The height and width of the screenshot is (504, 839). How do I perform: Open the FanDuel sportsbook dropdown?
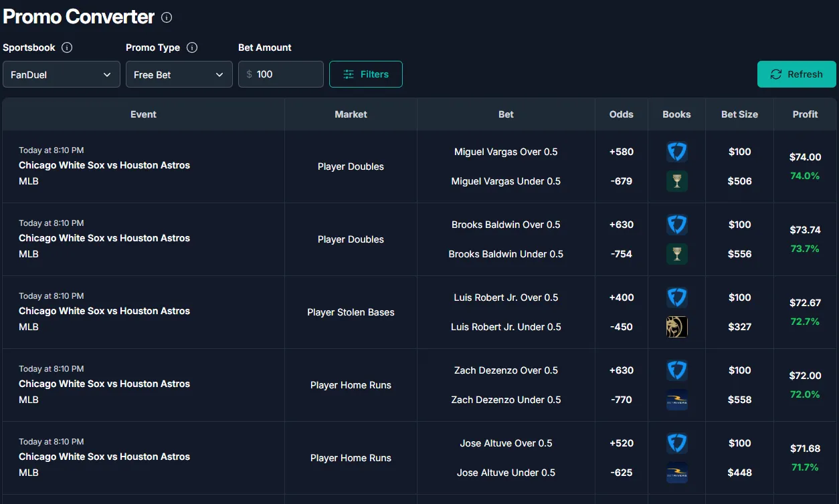pos(62,74)
